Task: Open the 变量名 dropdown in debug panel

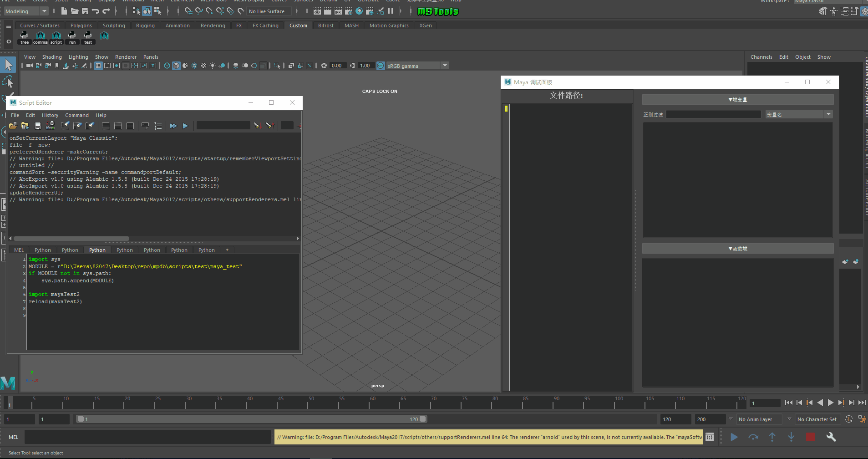Action: (799, 114)
